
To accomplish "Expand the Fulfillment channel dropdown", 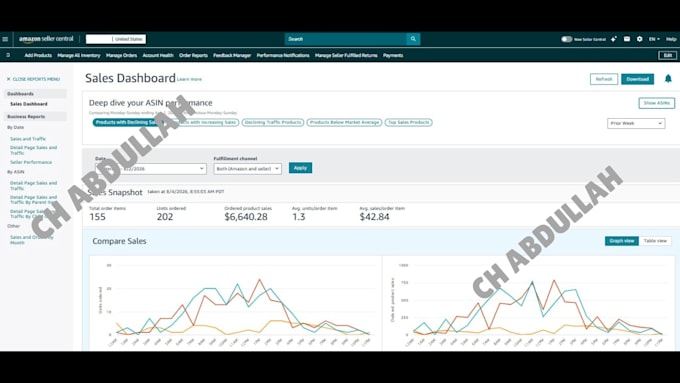I will tap(247, 168).
